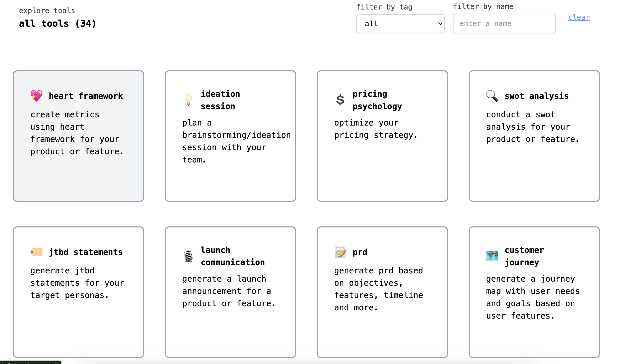
Task: Click the enter a name filter field
Action: click(504, 24)
